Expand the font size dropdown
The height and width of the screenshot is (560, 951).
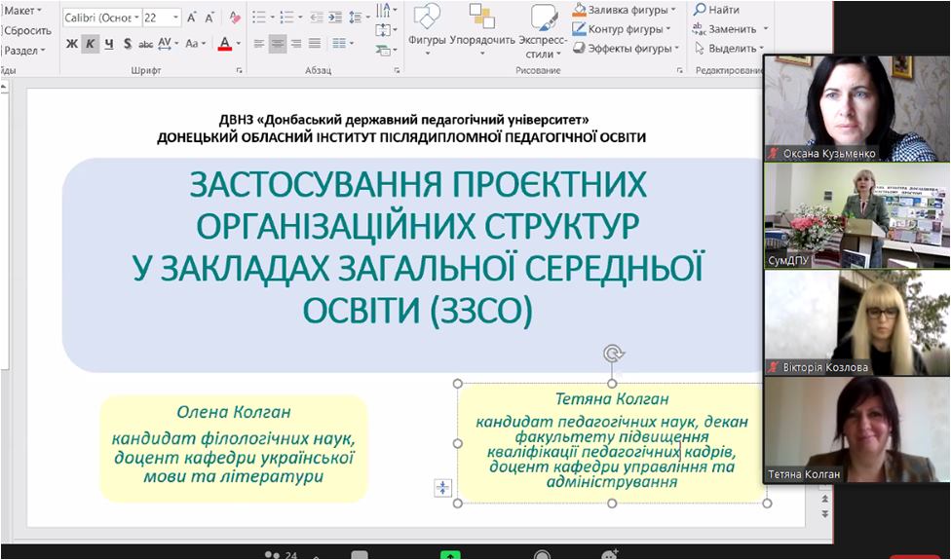[175, 18]
